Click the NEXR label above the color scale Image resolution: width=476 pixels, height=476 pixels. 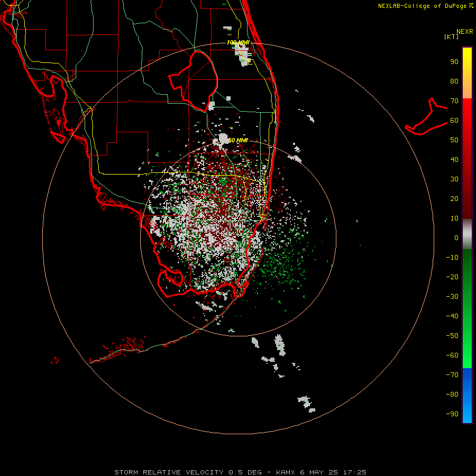pyautogui.click(x=465, y=32)
